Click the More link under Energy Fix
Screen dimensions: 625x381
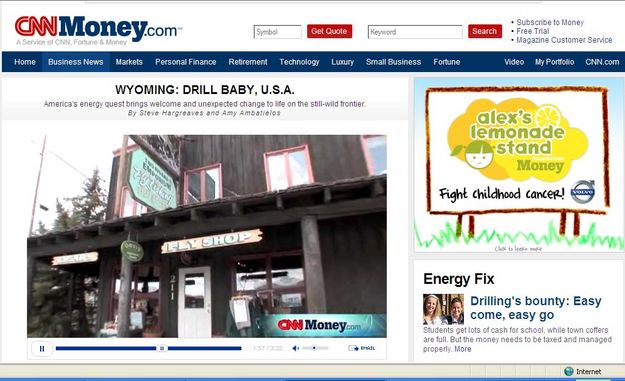(463, 349)
